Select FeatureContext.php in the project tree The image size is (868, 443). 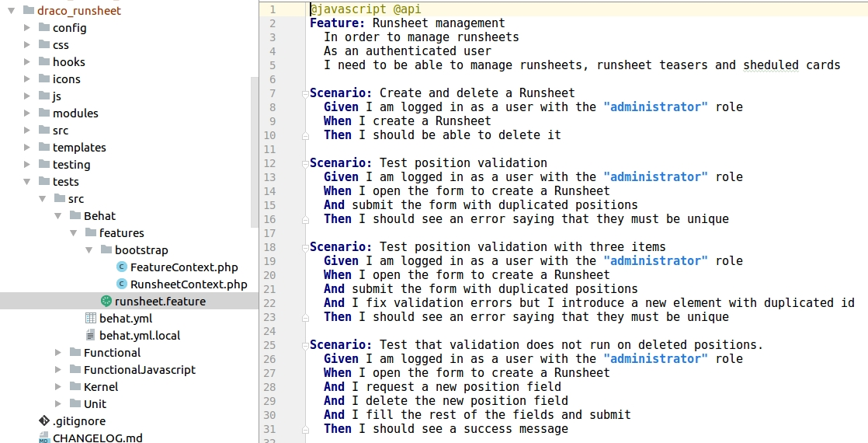184,267
